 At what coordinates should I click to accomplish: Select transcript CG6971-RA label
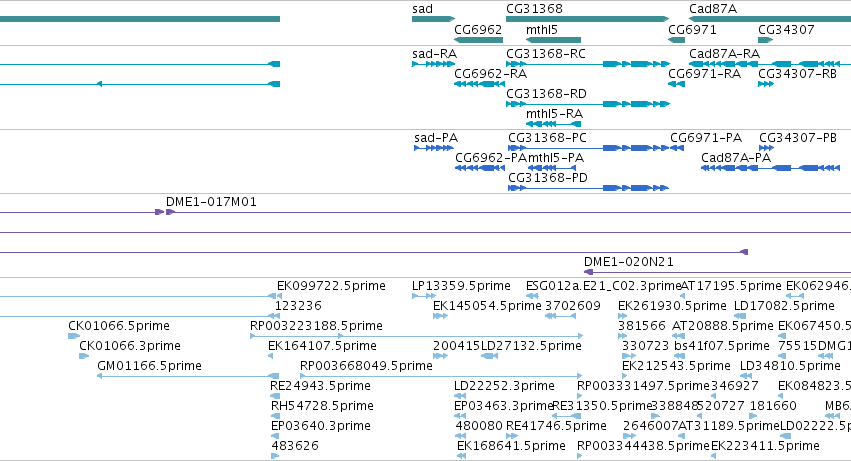pos(704,74)
